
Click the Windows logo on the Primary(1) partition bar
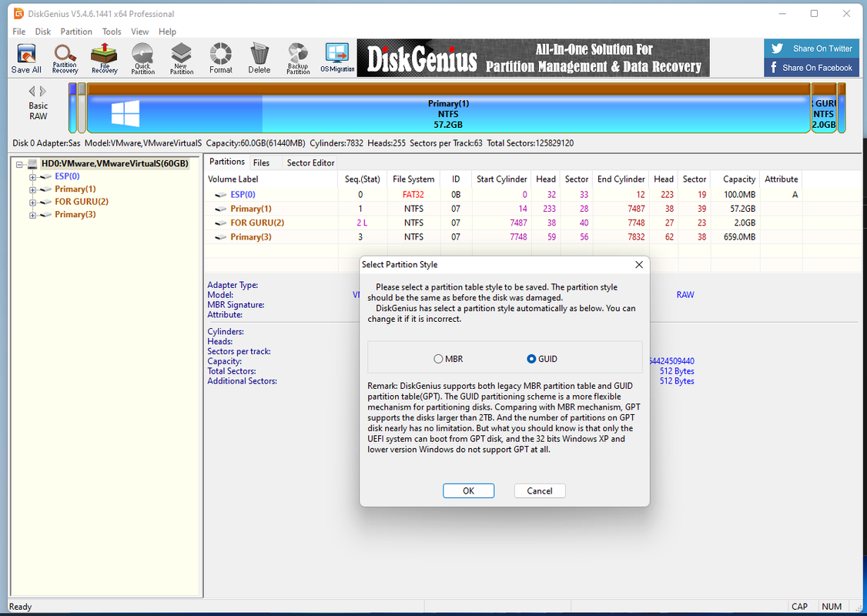pyautogui.click(x=126, y=113)
